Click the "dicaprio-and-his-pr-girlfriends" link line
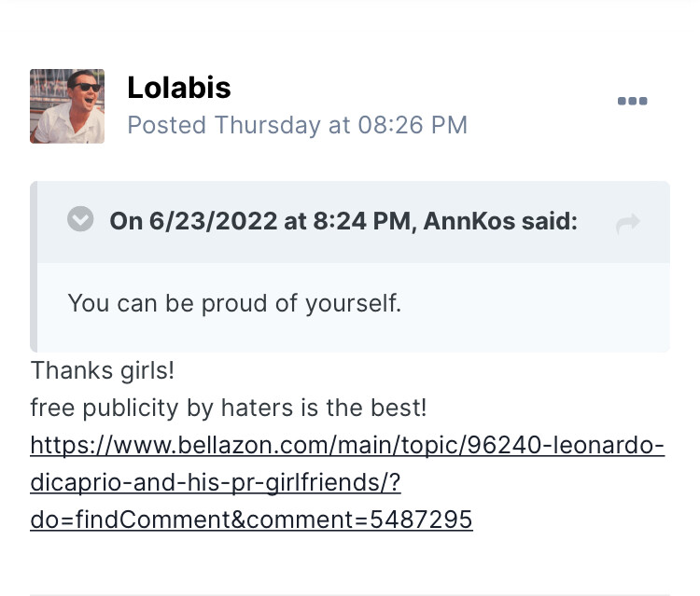 point(216,482)
